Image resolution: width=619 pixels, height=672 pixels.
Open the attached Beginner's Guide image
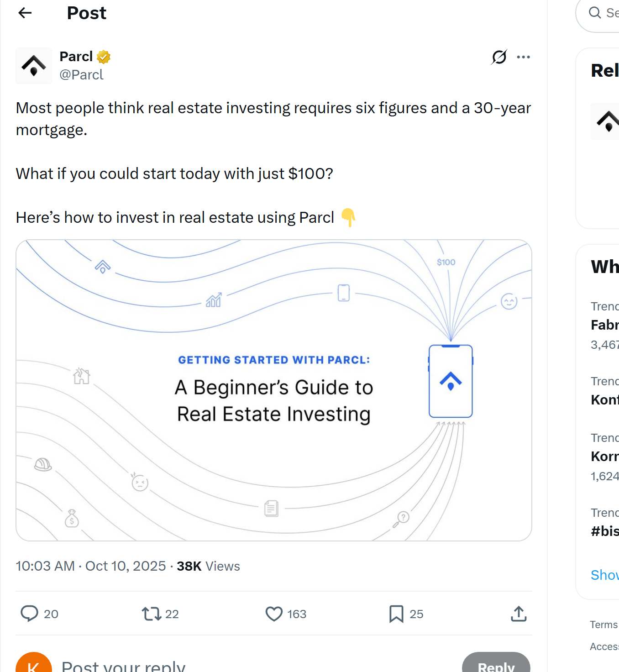coord(274,390)
